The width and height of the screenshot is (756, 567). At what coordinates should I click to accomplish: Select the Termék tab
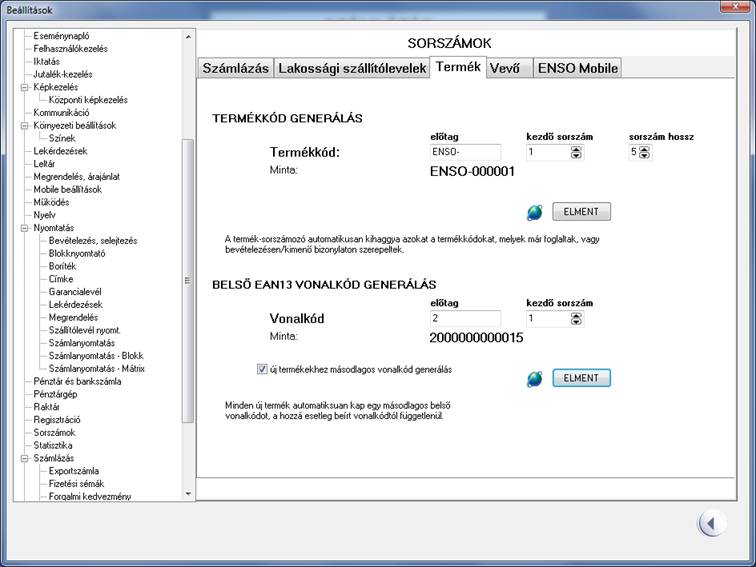click(x=458, y=67)
